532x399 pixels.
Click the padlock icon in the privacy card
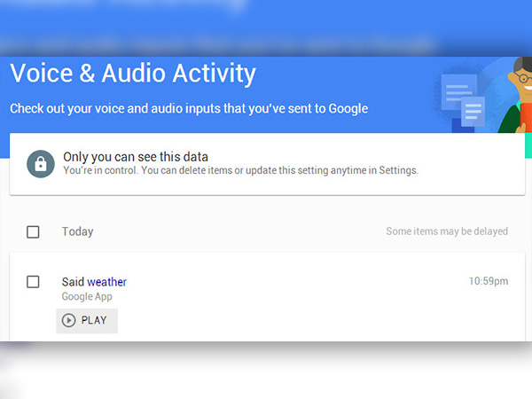click(x=40, y=164)
